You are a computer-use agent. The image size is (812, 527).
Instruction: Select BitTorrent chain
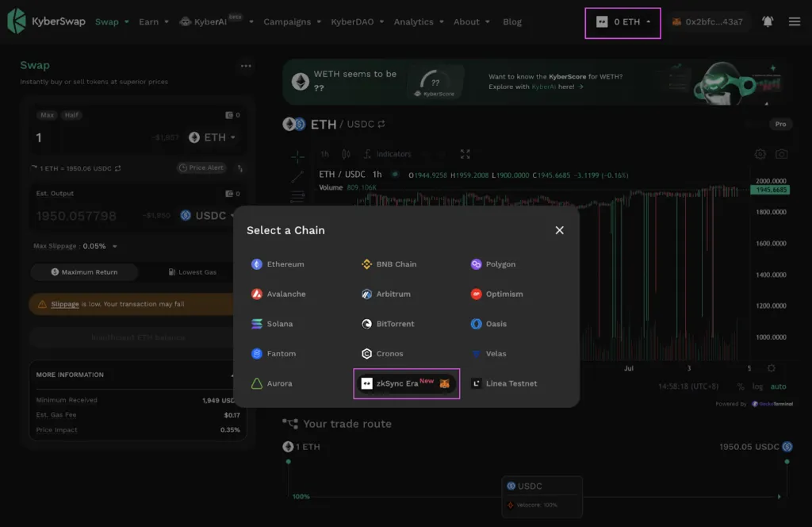[387, 324]
